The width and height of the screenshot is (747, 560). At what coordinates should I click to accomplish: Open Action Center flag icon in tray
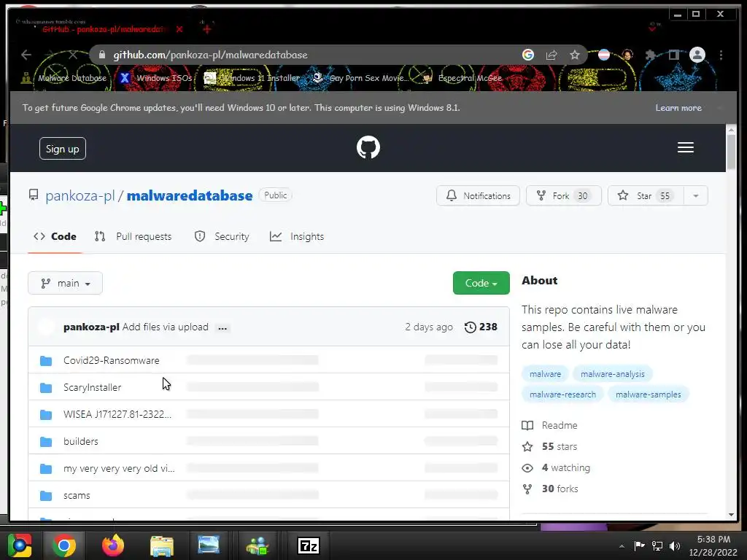coord(639,546)
